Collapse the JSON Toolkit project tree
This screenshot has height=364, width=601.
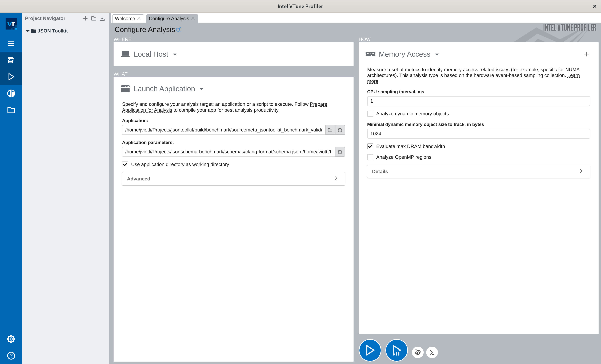point(28,31)
